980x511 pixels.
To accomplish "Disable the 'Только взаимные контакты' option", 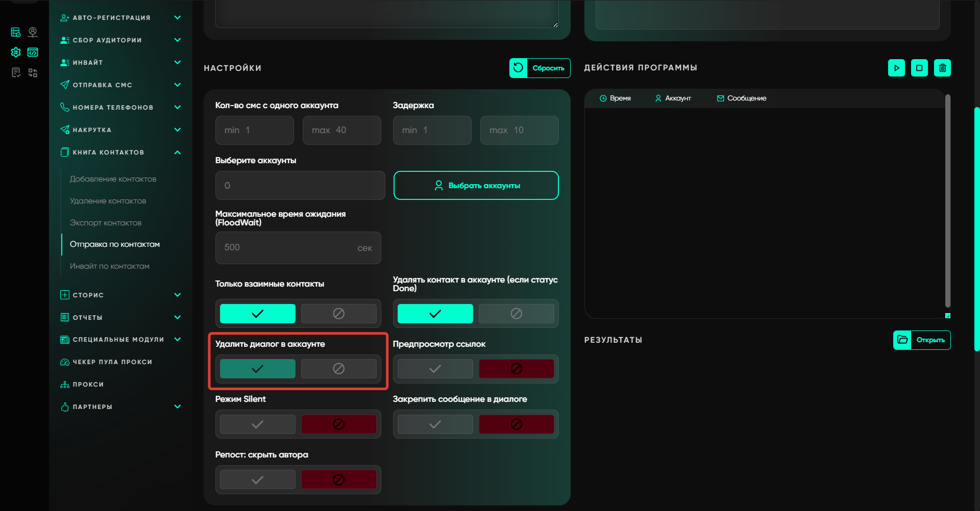I will [x=338, y=314].
